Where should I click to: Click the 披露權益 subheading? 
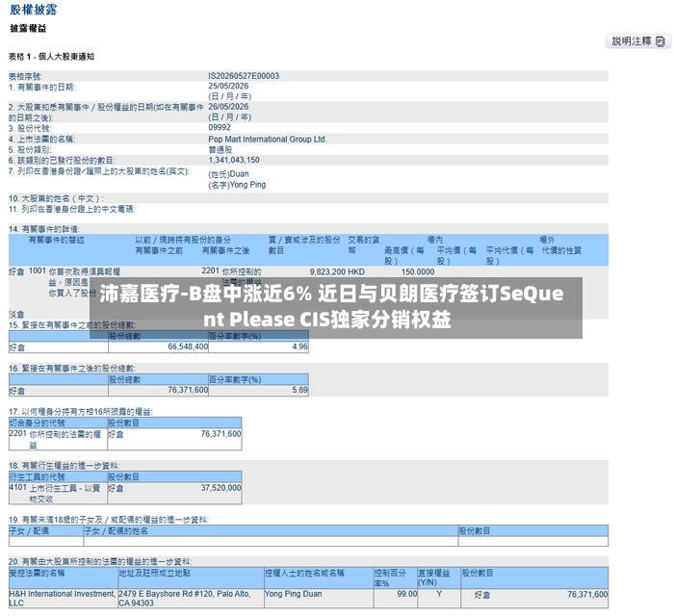click(28, 28)
